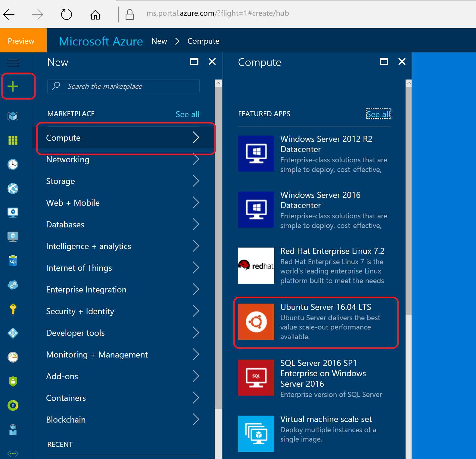
Task: Click the red SQL Server thumbnail icon
Action: click(256, 378)
